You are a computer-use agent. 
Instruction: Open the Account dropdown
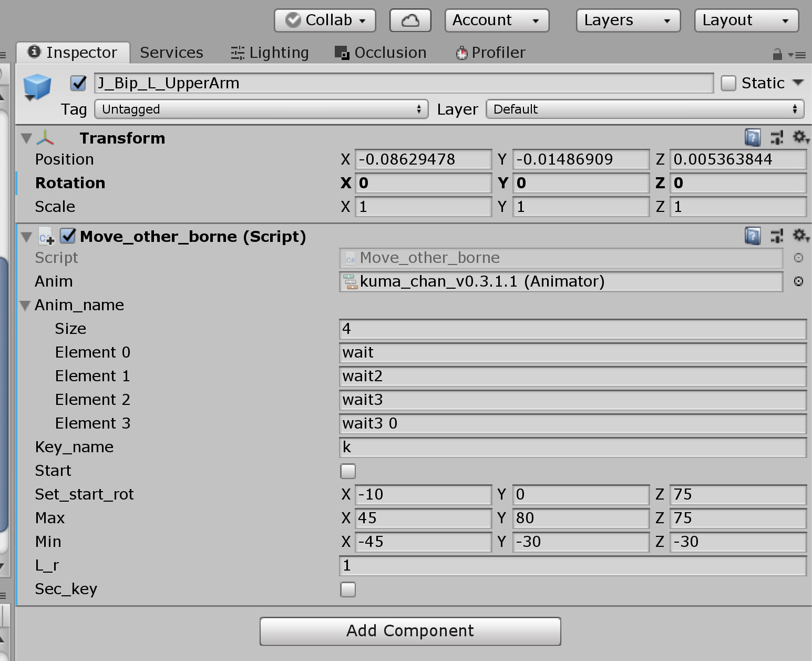(x=497, y=21)
